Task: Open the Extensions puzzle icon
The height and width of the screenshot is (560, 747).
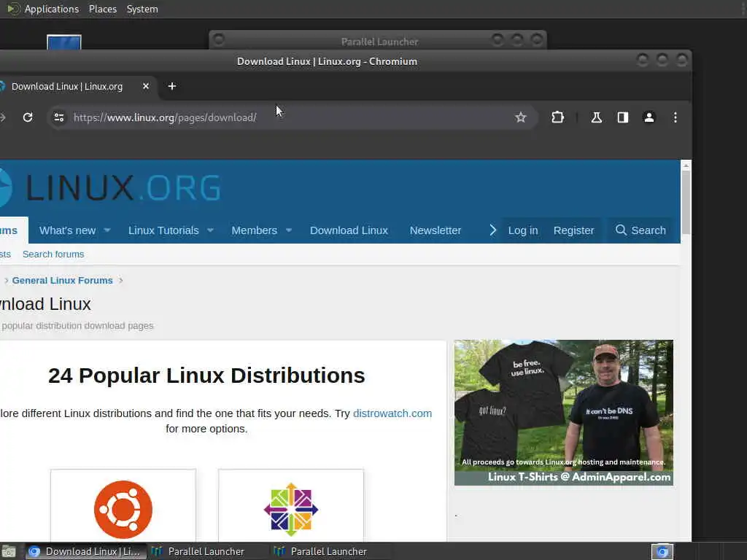Action: point(557,117)
